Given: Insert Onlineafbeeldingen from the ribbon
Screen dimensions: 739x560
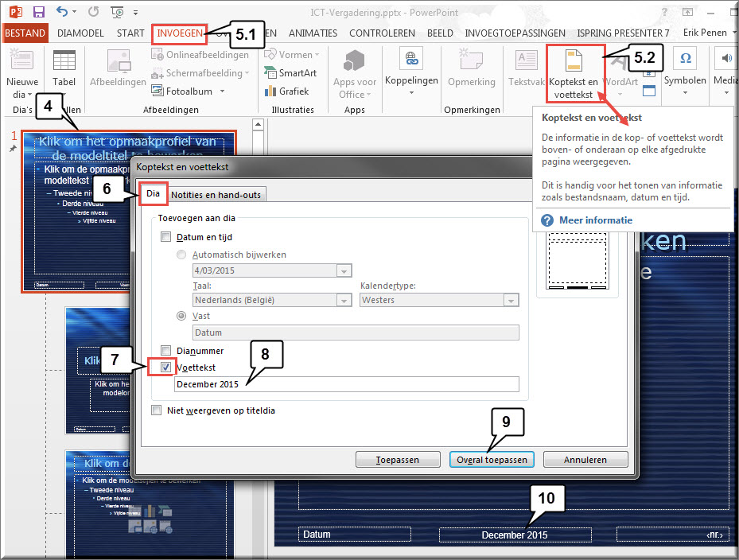Looking at the screenshot, I should [x=200, y=55].
